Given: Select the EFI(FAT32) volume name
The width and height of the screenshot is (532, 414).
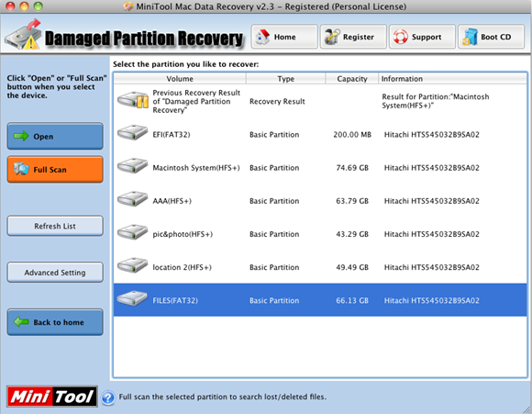Looking at the screenshot, I should (x=172, y=135).
